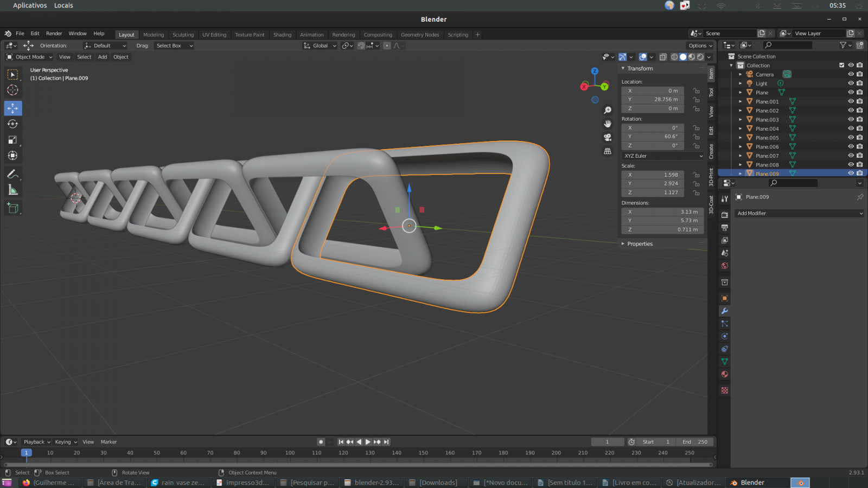Open the Render menu
Viewport: 868px width, 488px height.
[54, 33]
